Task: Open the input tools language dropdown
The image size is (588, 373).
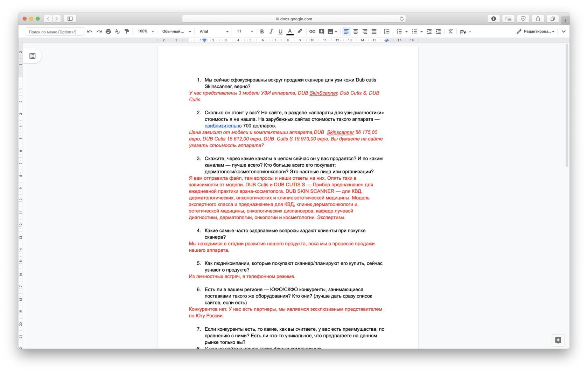Action: click(470, 32)
